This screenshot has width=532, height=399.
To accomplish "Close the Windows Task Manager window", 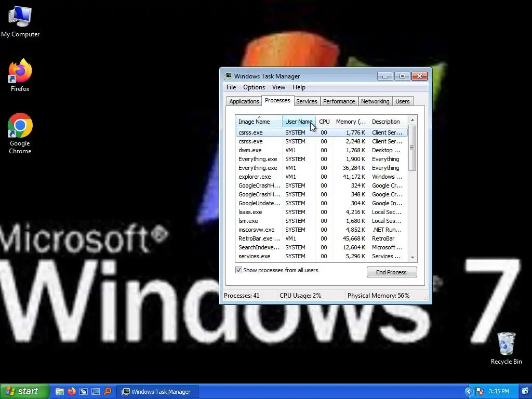I will tap(419, 76).
